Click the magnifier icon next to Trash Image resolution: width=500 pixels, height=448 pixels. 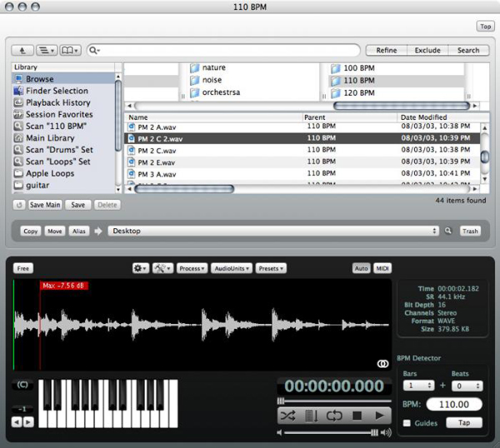coord(447,231)
